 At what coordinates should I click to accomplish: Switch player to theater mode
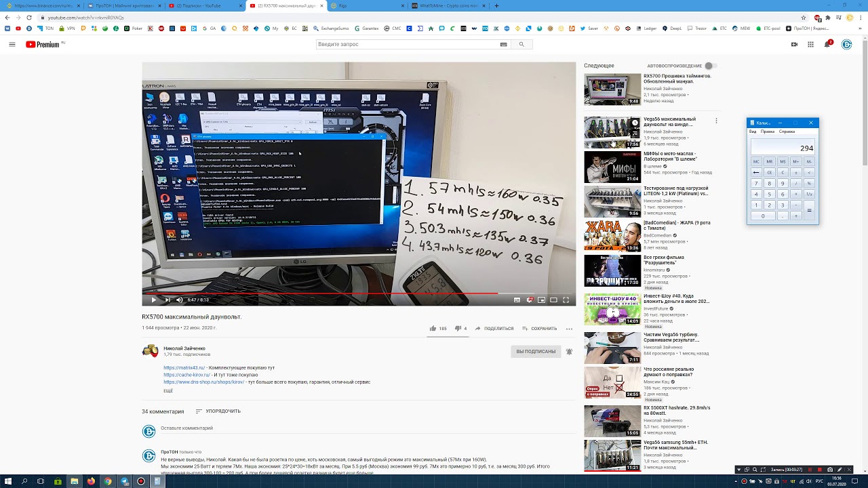(x=553, y=300)
